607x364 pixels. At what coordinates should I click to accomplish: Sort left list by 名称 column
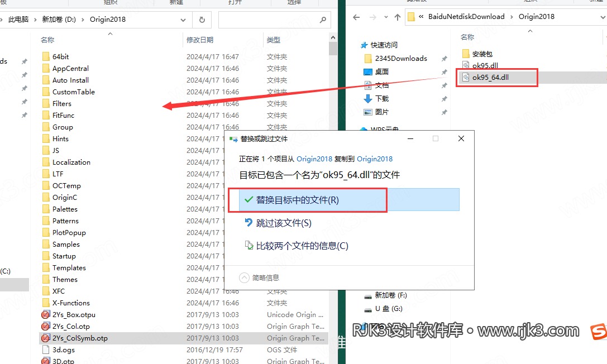[47, 40]
